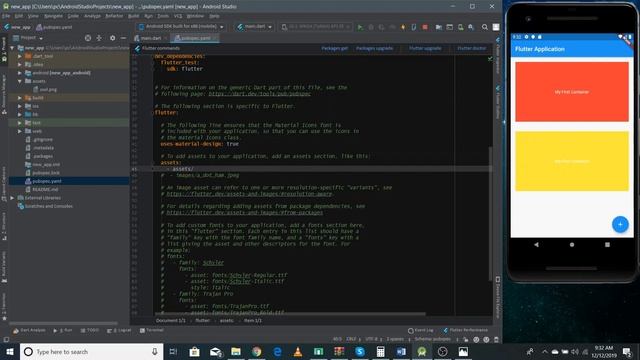640x360 pixels.
Task: Open the Run menu
Action: point(148,16)
